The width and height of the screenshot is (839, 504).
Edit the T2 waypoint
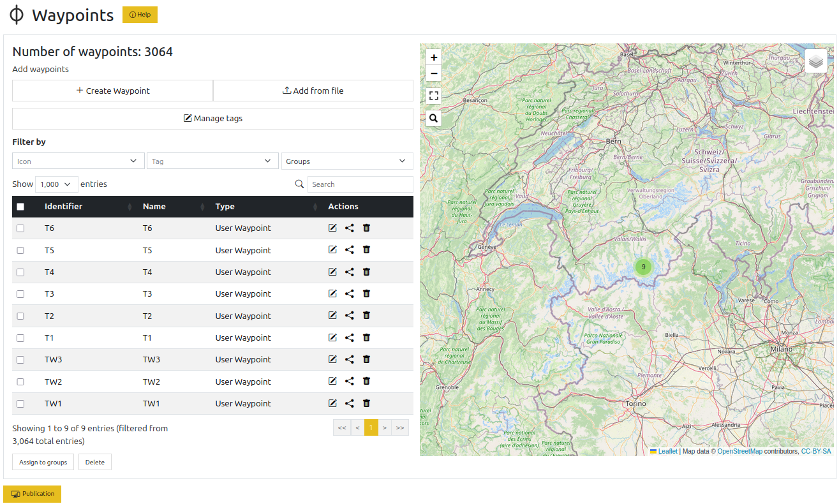tap(332, 315)
